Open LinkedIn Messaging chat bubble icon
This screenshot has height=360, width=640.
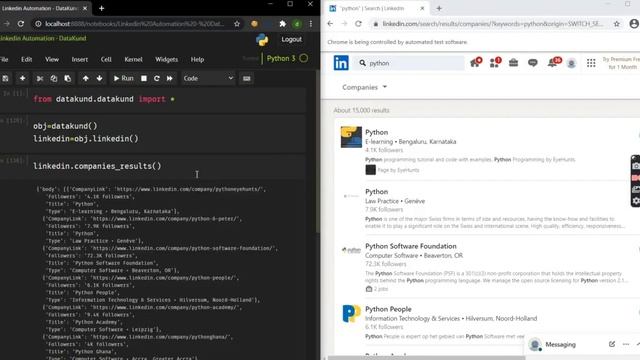[x=533, y=63]
